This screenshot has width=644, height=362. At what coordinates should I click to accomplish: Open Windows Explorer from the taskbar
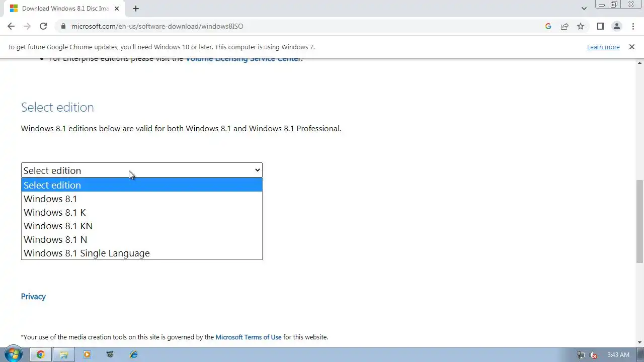[x=64, y=354]
